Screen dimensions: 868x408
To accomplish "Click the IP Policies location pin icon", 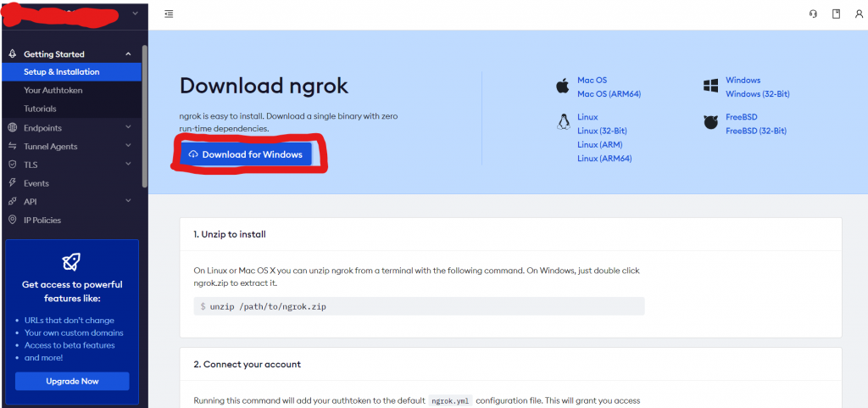I will click(x=13, y=220).
